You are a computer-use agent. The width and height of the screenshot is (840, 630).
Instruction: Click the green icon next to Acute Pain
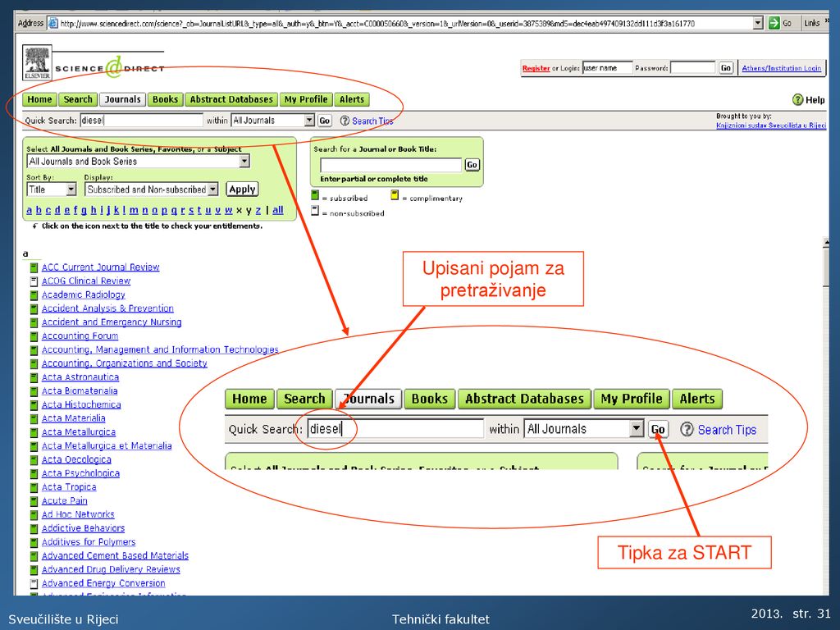coord(33,501)
